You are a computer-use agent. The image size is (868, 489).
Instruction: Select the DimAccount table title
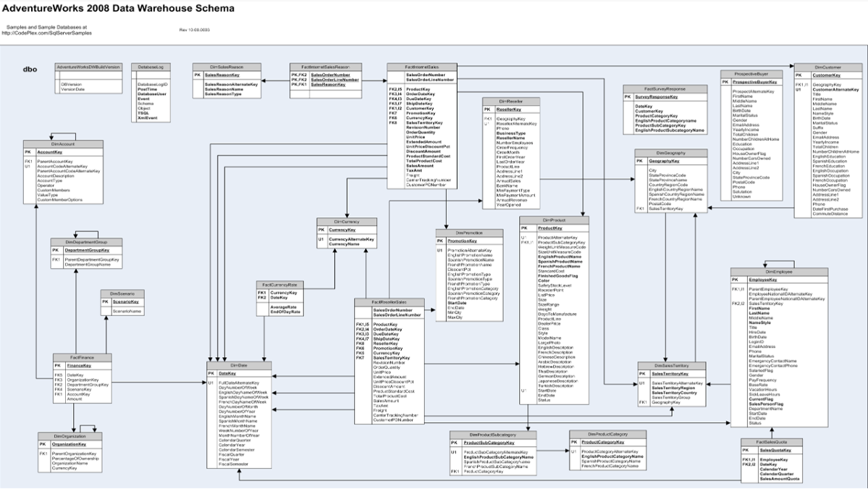63,144
